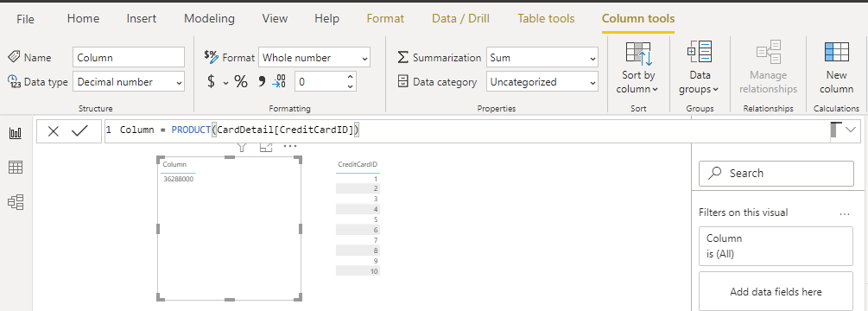
Task: Open the Data type dropdown
Action: [x=129, y=82]
